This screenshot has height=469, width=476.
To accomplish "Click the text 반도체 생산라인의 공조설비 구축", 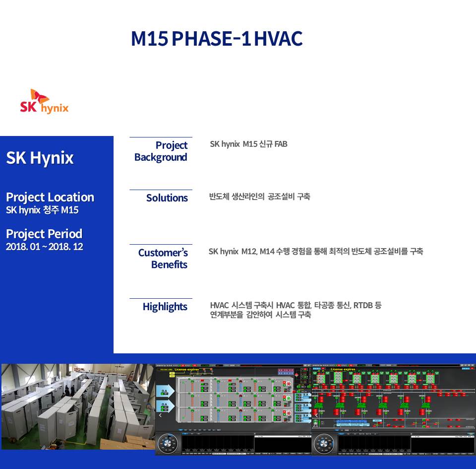I will tap(259, 197).
